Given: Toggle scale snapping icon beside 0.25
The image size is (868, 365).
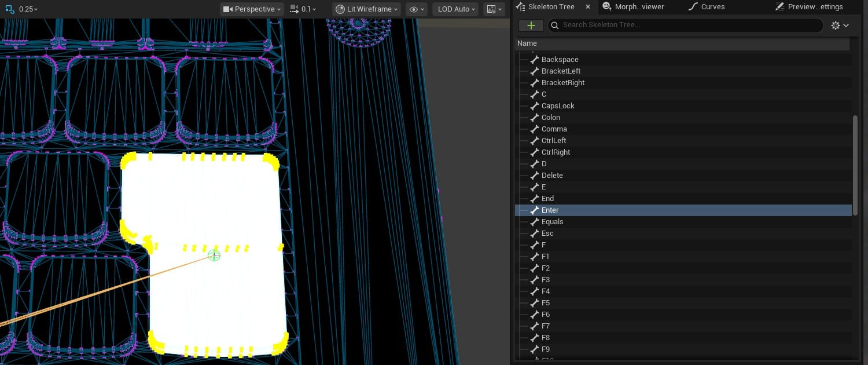Looking at the screenshot, I should 9,9.
